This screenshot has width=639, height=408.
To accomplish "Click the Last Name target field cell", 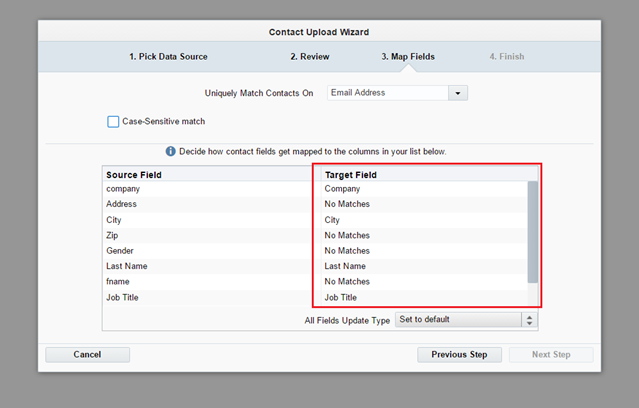I will pyautogui.click(x=424, y=266).
